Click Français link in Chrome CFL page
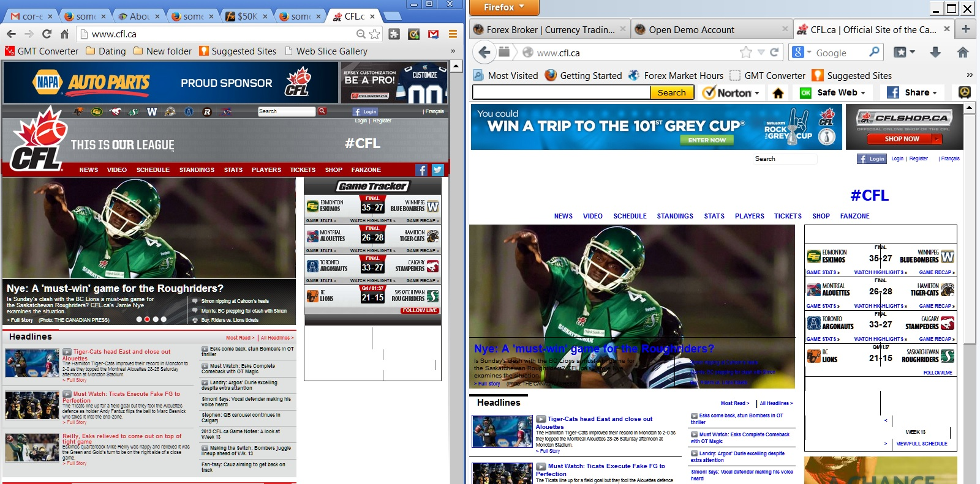The image size is (980, 484). click(434, 111)
